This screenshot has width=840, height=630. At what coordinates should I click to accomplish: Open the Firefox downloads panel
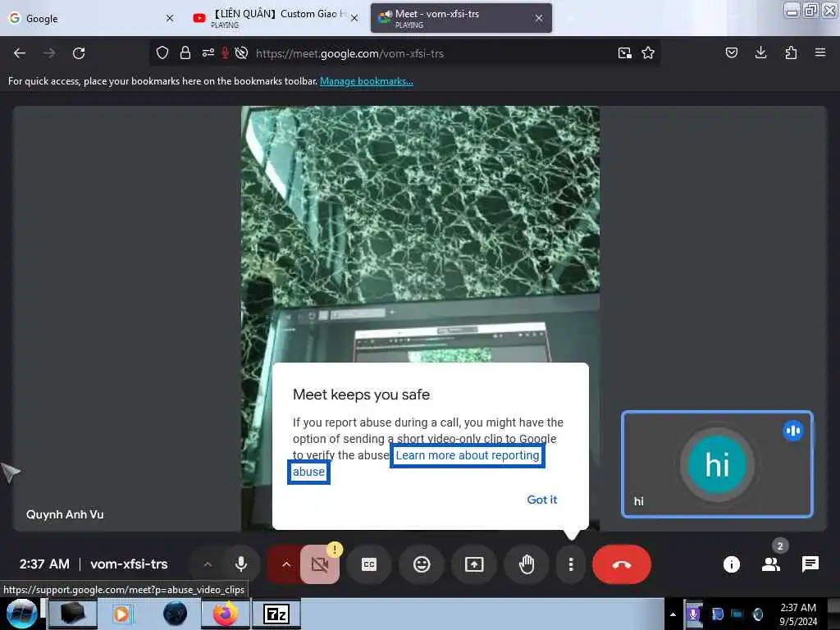pos(760,53)
